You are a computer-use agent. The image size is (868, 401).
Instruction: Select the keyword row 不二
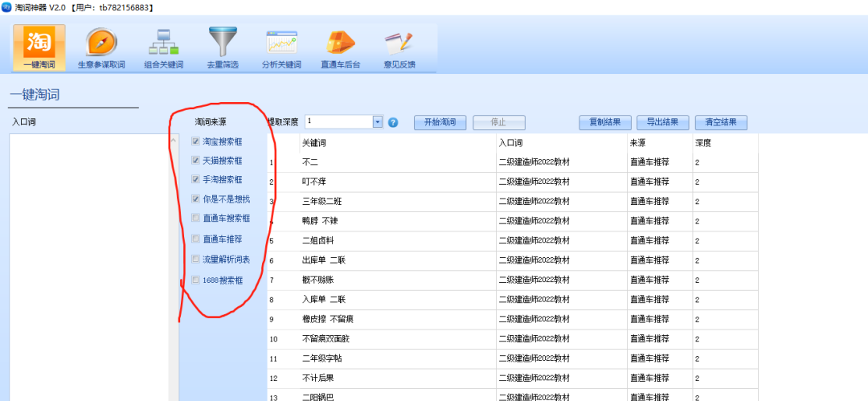pos(513,163)
